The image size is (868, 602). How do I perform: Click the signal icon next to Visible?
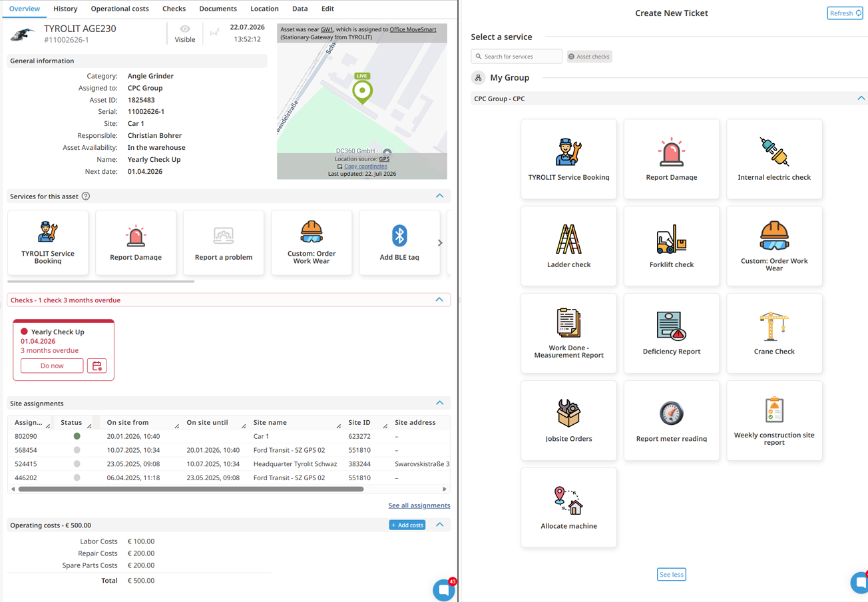[x=214, y=32]
